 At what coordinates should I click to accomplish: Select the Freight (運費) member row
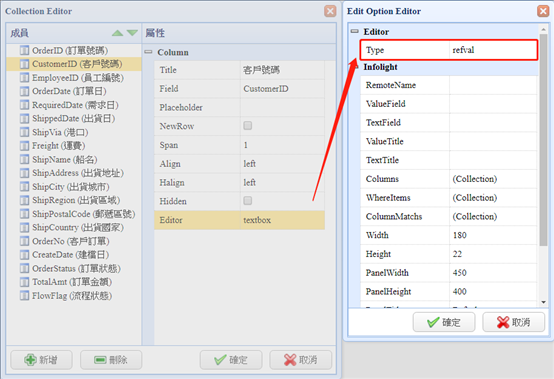[74, 146]
